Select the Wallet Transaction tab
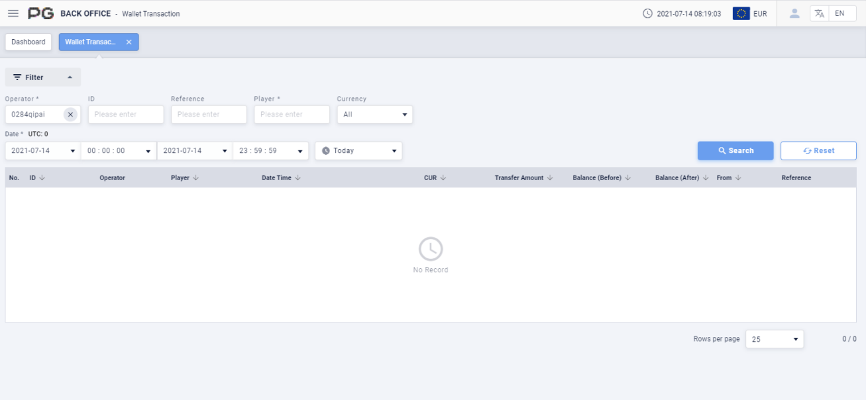Image resolution: width=868 pixels, height=400 pixels. pyautogui.click(x=90, y=42)
